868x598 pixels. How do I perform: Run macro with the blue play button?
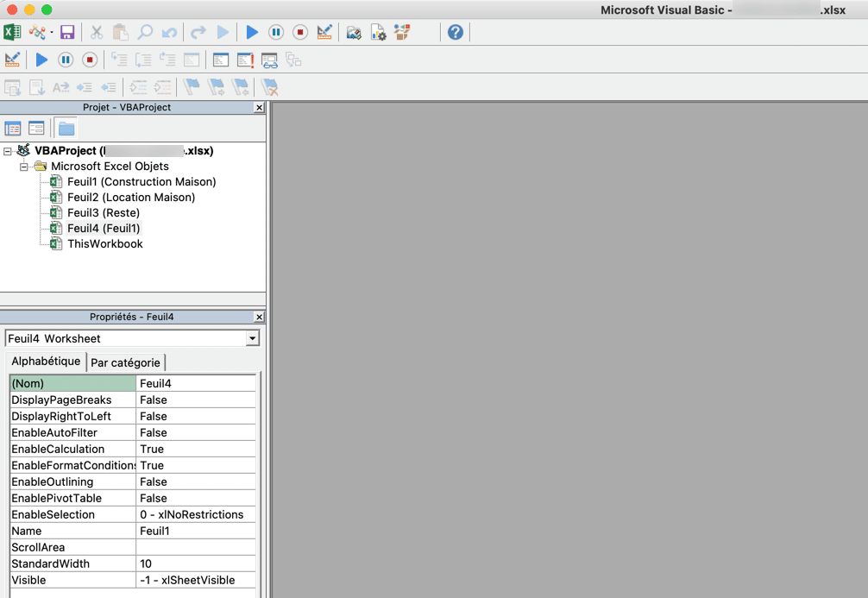[252, 32]
